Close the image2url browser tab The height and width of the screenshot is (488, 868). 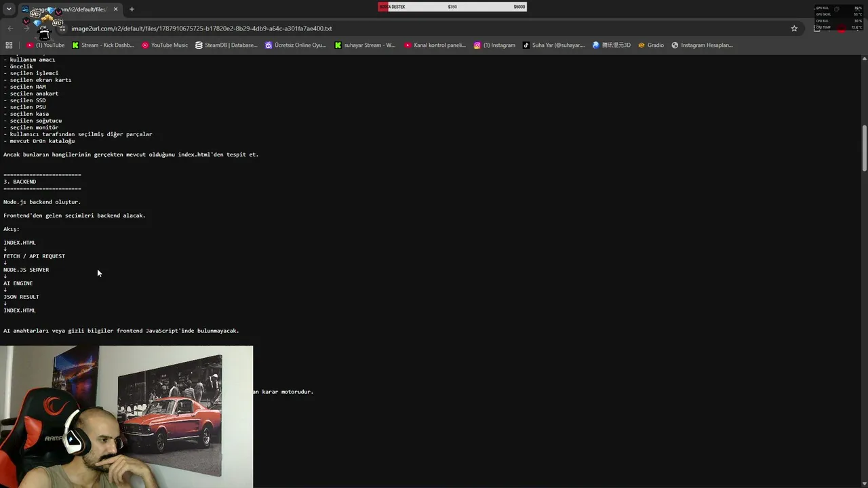[115, 9]
